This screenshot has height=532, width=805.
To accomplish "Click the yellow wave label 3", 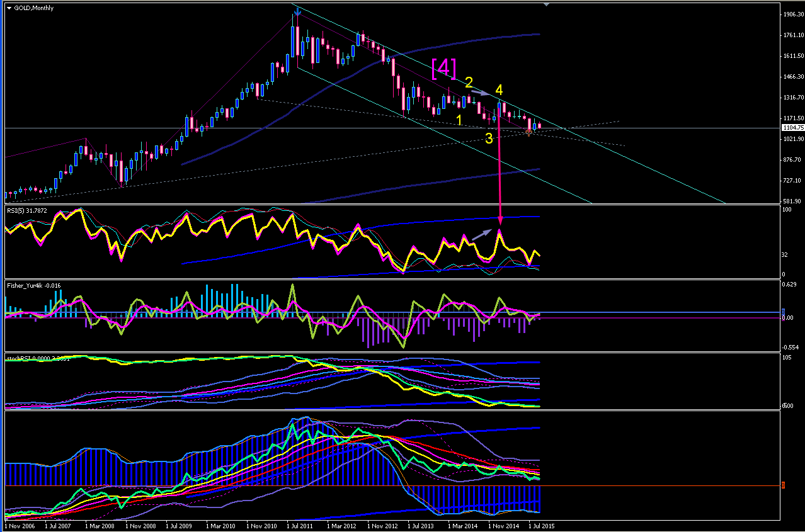I will click(x=489, y=139).
